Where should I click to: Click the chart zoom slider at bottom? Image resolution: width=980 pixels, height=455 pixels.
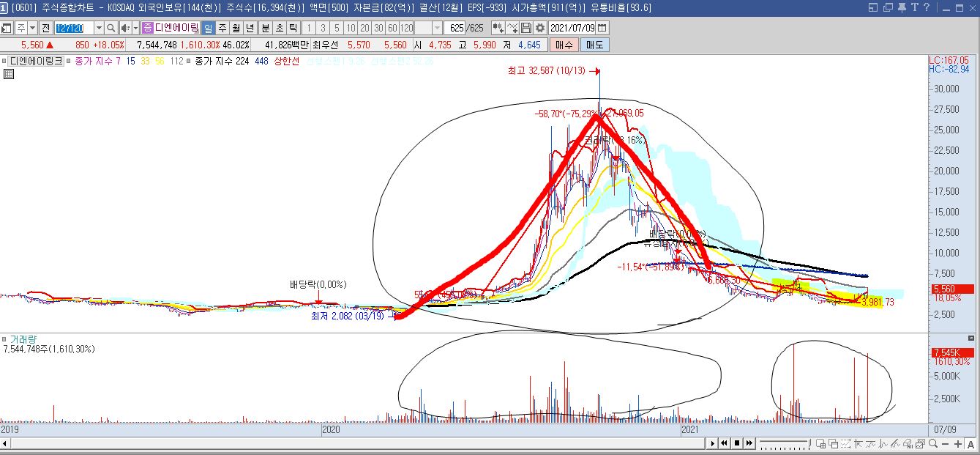(785, 444)
